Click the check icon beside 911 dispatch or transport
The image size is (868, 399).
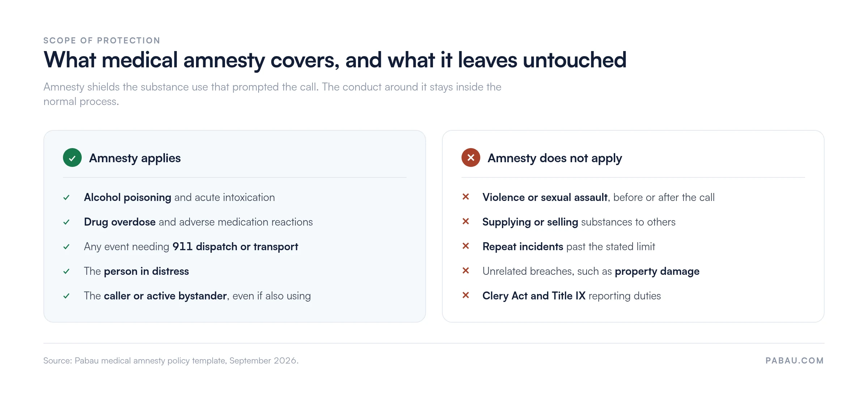pyautogui.click(x=67, y=247)
